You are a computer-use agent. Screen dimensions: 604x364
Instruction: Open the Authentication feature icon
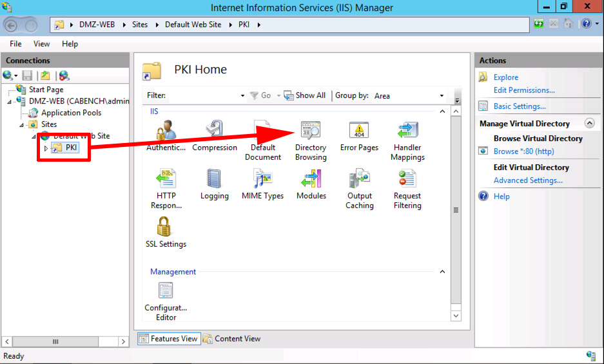166,135
